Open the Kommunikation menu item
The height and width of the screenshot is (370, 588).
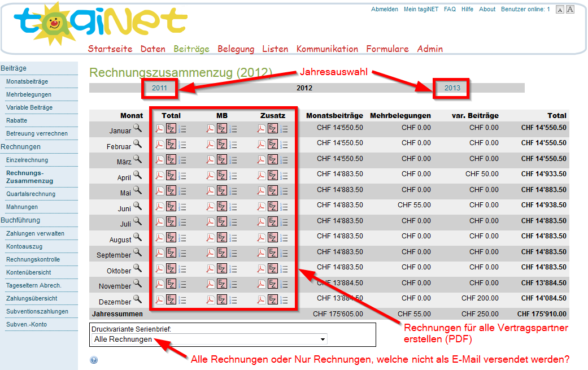coord(327,49)
